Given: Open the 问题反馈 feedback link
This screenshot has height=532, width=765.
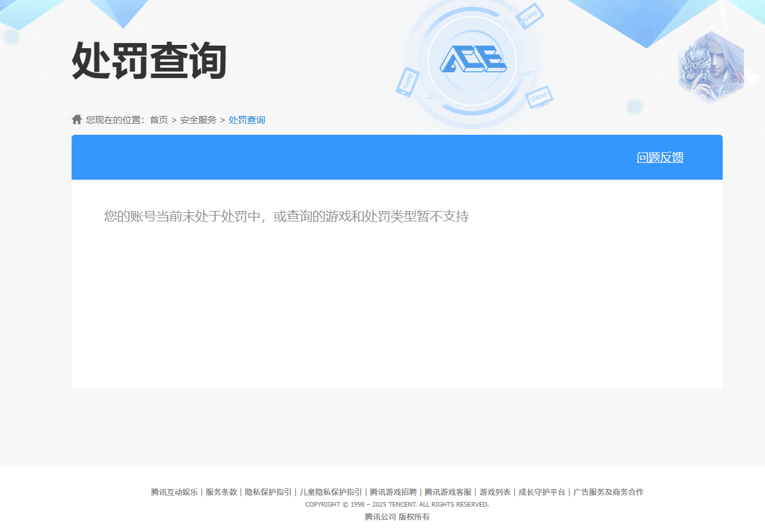Looking at the screenshot, I should click(660, 158).
